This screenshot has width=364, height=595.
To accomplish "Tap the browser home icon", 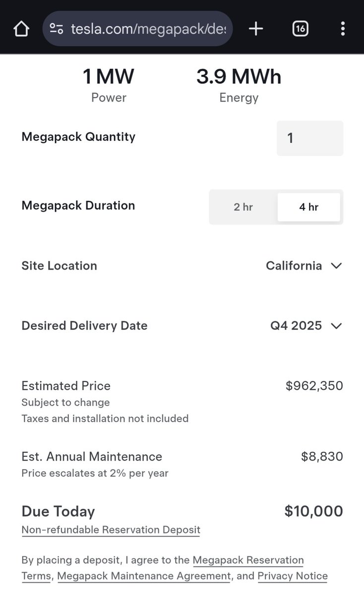I will pyautogui.click(x=21, y=29).
